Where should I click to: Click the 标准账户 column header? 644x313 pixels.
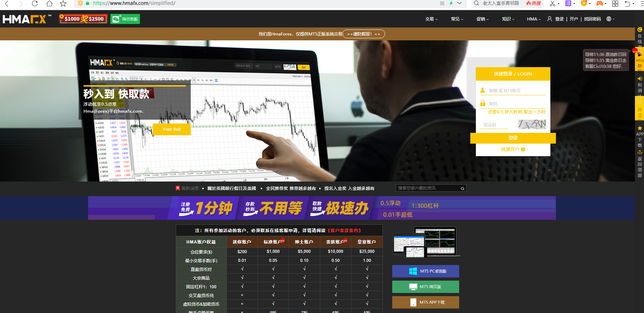point(273,242)
